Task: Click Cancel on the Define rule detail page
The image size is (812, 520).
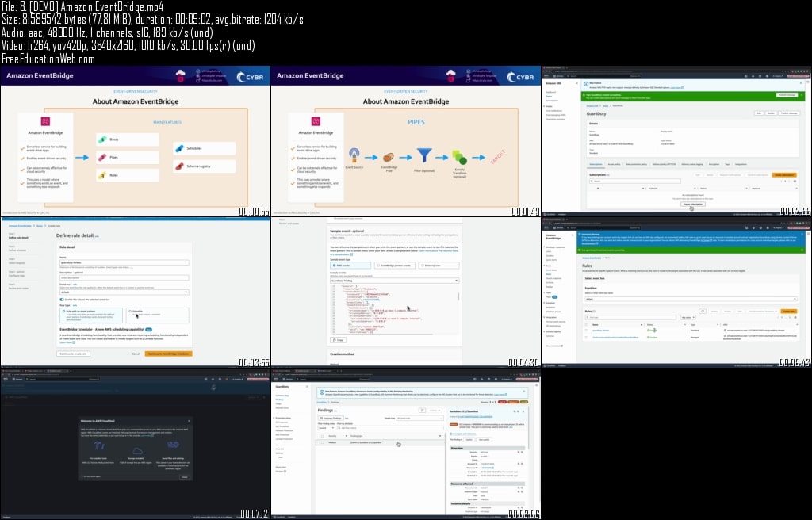Action: pos(136,354)
